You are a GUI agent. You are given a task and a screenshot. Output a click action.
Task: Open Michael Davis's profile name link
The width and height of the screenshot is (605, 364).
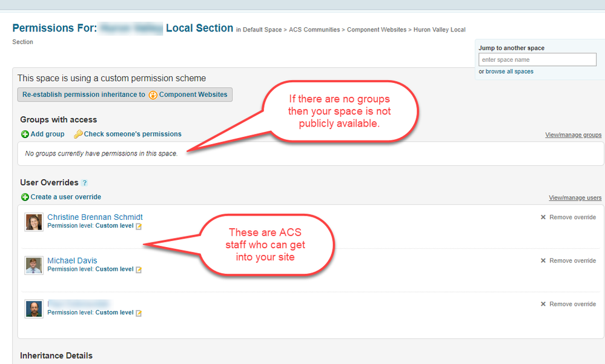[72, 260]
